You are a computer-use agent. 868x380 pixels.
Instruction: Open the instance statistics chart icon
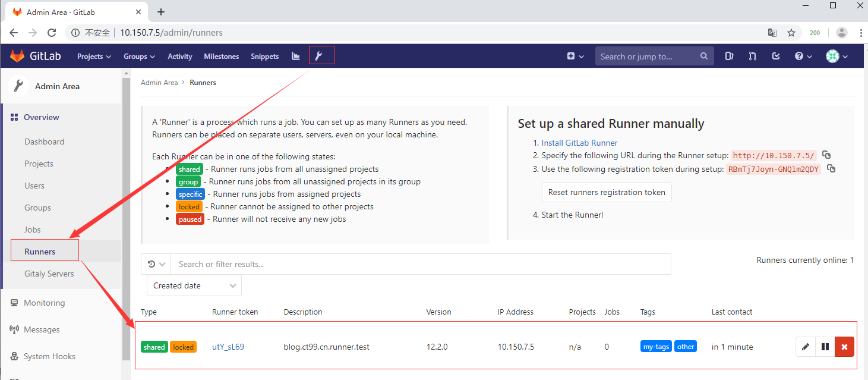tap(295, 56)
